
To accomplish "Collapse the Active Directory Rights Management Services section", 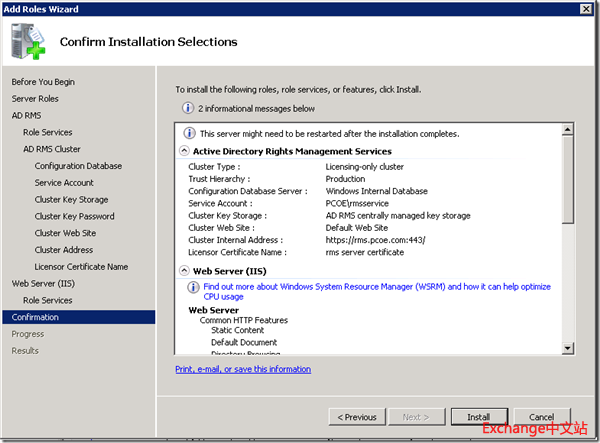I will [x=184, y=150].
